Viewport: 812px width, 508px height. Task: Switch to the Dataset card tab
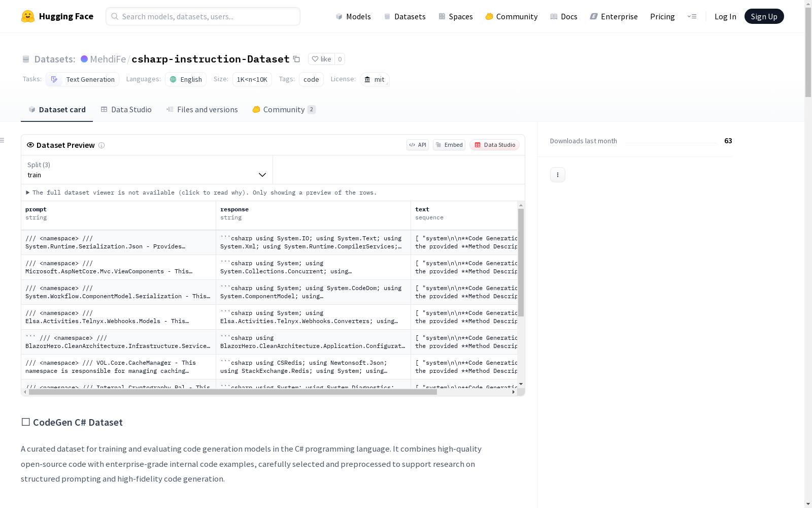coord(57,110)
